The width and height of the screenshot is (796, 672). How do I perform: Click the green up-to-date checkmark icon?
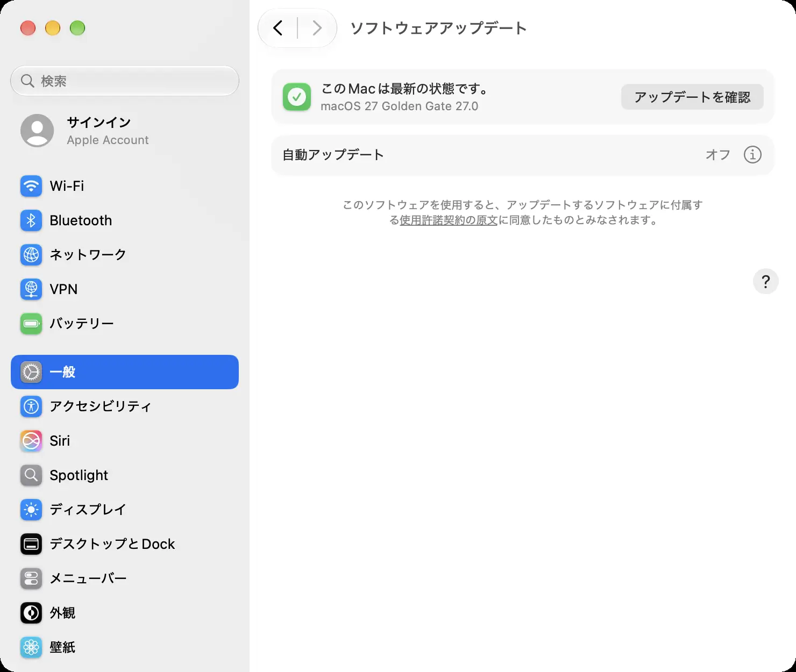click(x=297, y=97)
